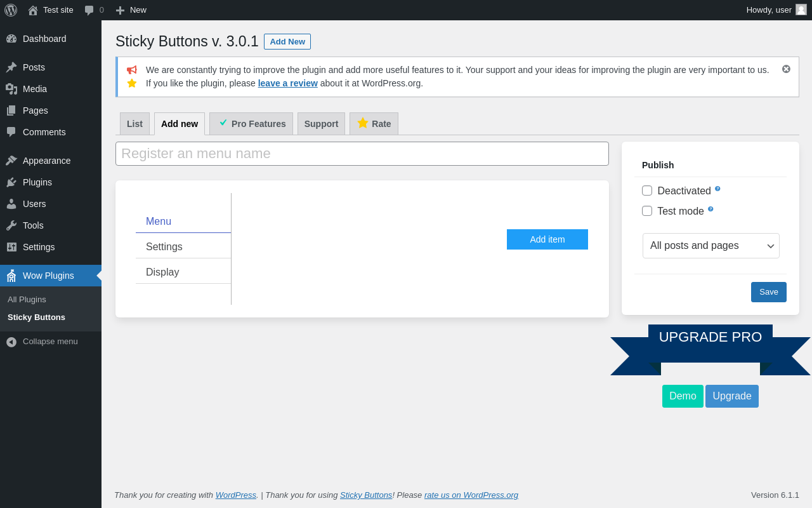Navigate to Pages in the sidebar

pos(51,110)
